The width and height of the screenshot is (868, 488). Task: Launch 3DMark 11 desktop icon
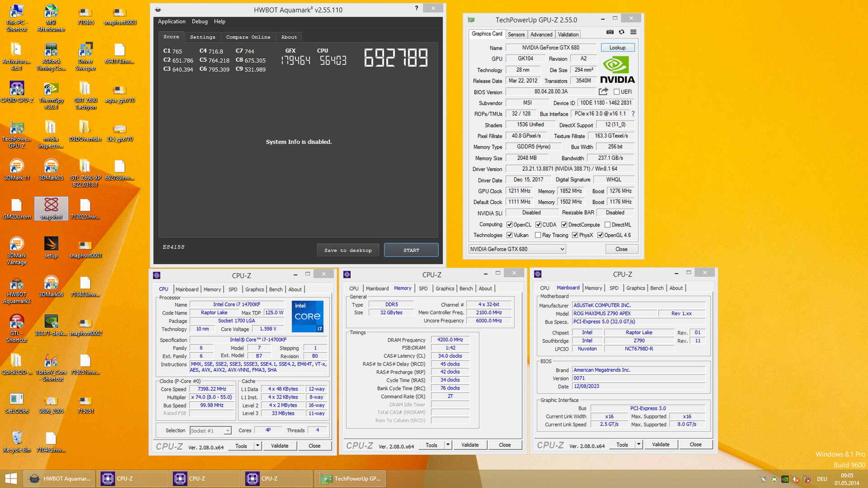coord(17,170)
